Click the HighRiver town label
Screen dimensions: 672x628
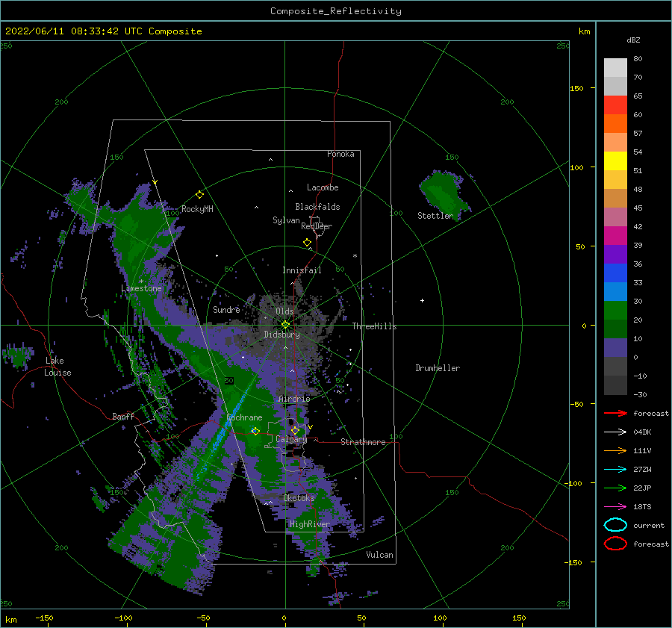310,524
